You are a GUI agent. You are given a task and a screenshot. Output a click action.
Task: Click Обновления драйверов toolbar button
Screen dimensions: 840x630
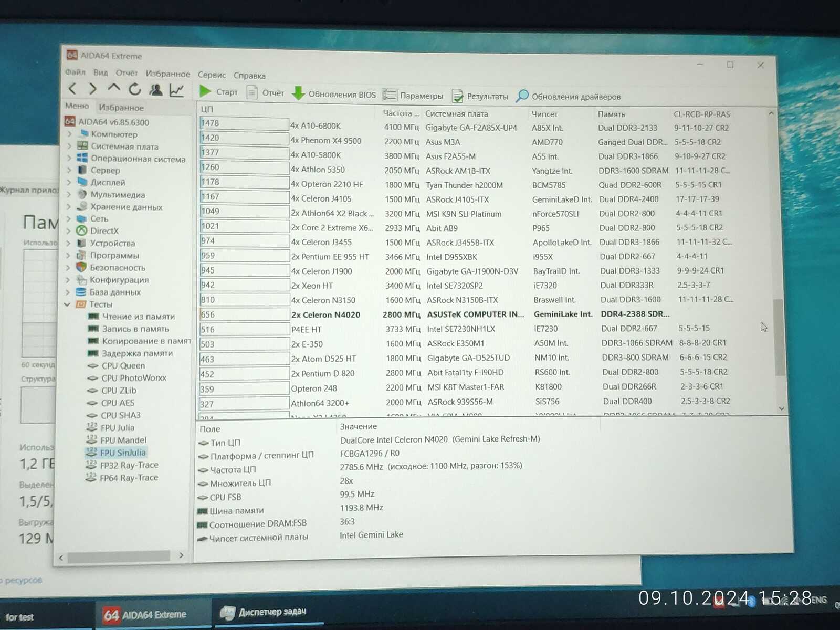[569, 96]
